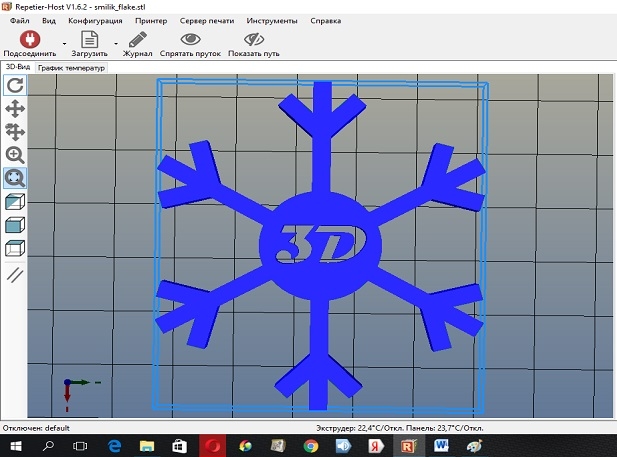Select the Move view arrows tool
Screen dimensions: 617x457
pyautogui.click(x=15, y=109)
